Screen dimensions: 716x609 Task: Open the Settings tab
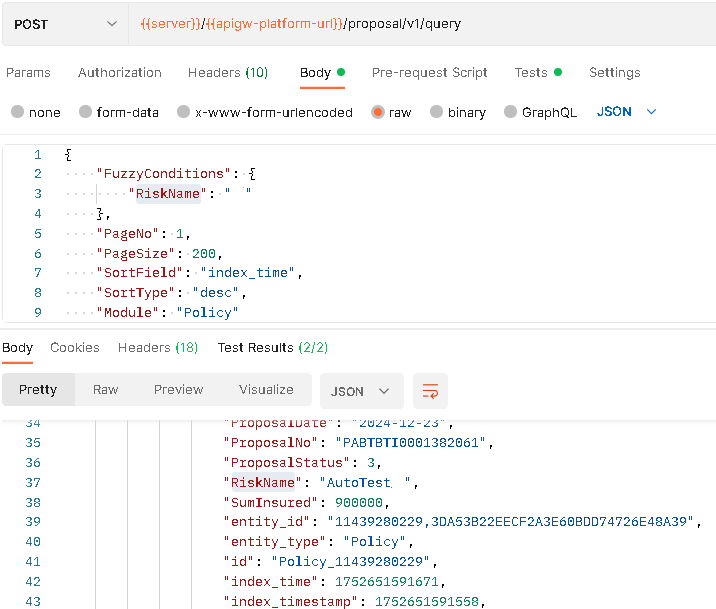click(614, 73)
